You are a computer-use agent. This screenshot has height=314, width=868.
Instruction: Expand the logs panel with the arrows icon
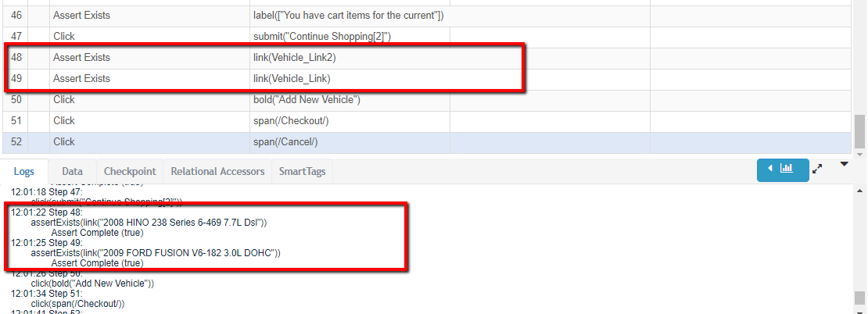tap(818, 169)
